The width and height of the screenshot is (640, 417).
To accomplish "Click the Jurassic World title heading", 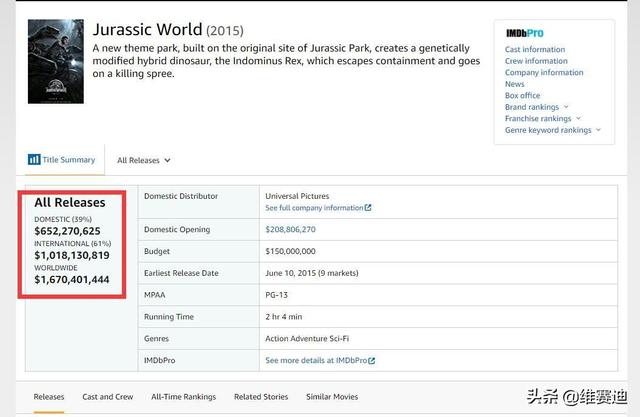I will tap(147, 29).
